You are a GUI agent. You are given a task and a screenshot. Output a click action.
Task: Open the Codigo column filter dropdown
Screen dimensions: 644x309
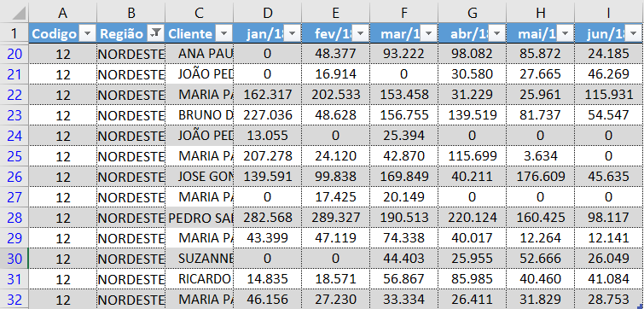click(x=88, y=33)
